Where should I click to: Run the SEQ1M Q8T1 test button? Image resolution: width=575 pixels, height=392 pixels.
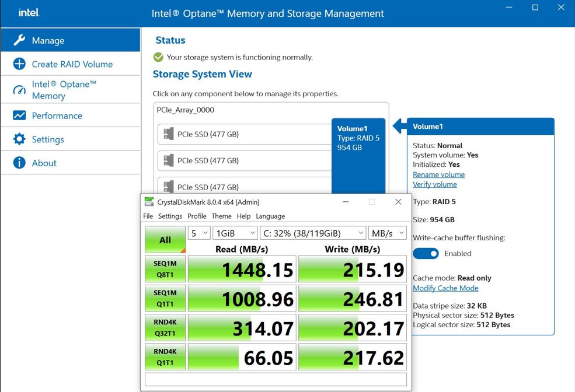point(165,269)
